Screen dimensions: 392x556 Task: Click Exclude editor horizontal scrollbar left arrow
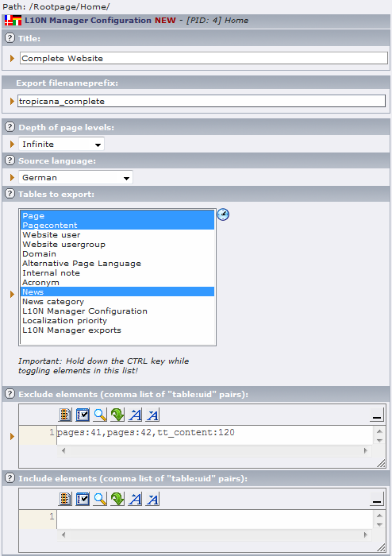(x=63, y=450)
